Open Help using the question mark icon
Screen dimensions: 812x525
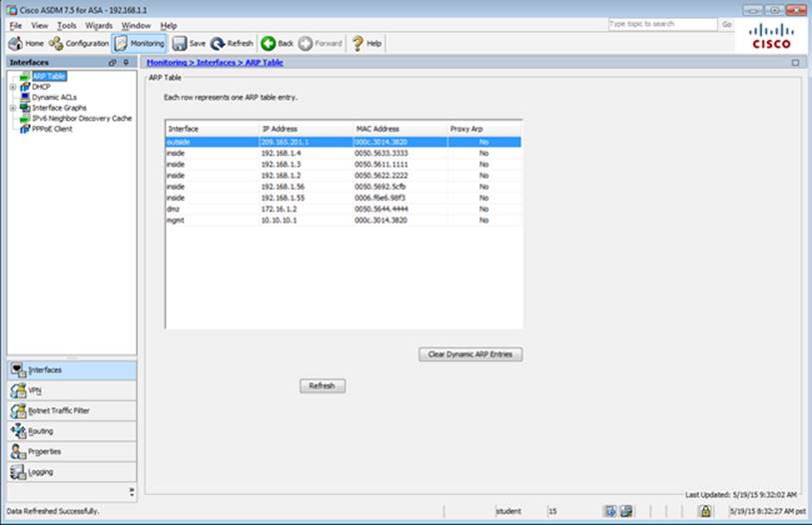pos(357,44)
